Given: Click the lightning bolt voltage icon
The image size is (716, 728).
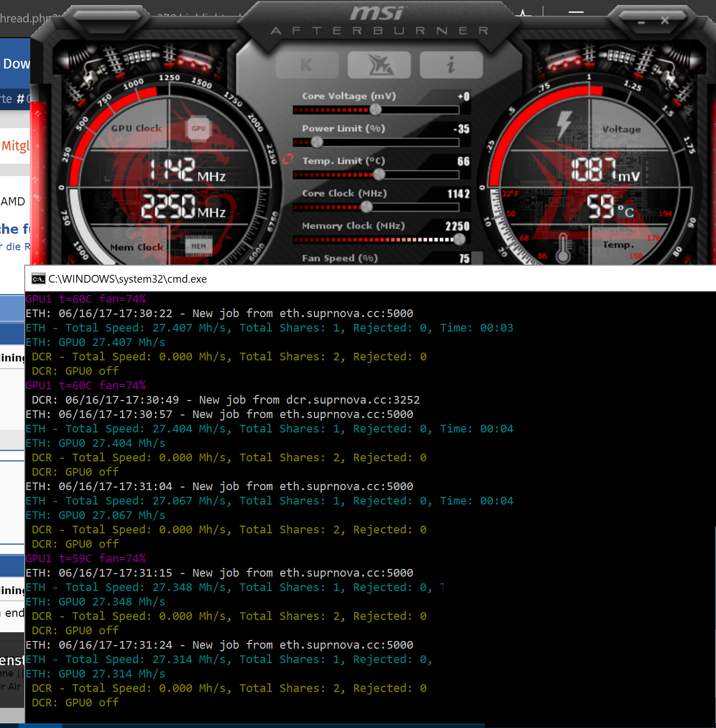Looking at the screenshot, I should [564, 125].
